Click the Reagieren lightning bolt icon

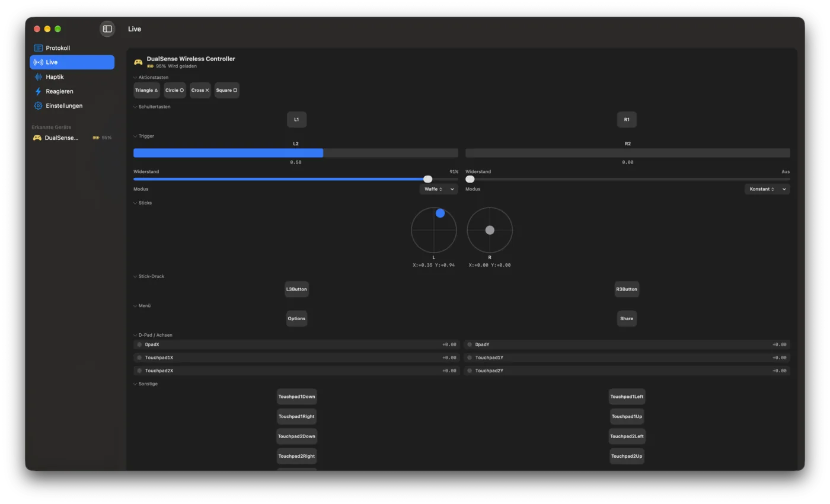point(38,91)
